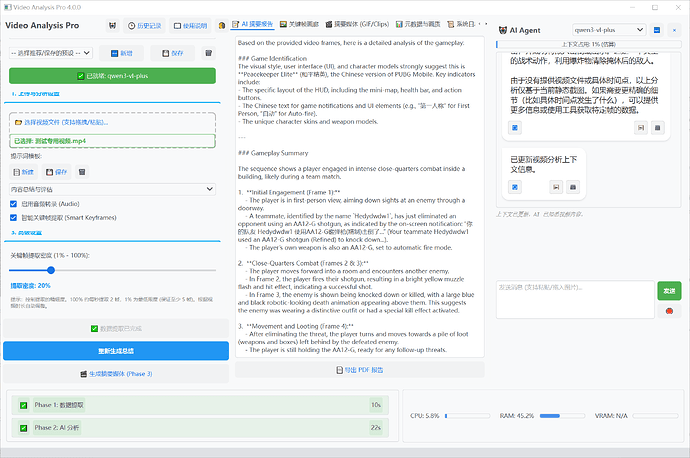The height and width of the screenshot is (458, 690).
Task: Click the first gray icon under 已更新视频分析上下文信息 message
Action: pyautogui.click(x=556, y=187)
